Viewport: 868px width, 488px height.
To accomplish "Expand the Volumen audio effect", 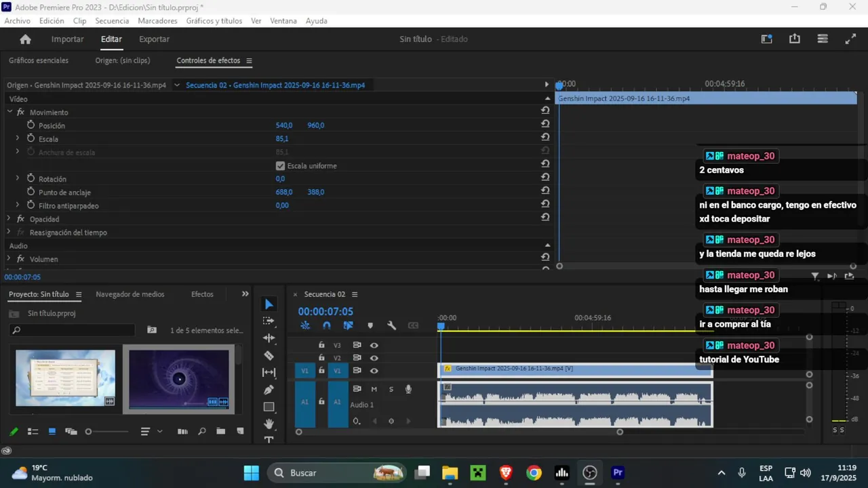I will [x=9, y=259].
